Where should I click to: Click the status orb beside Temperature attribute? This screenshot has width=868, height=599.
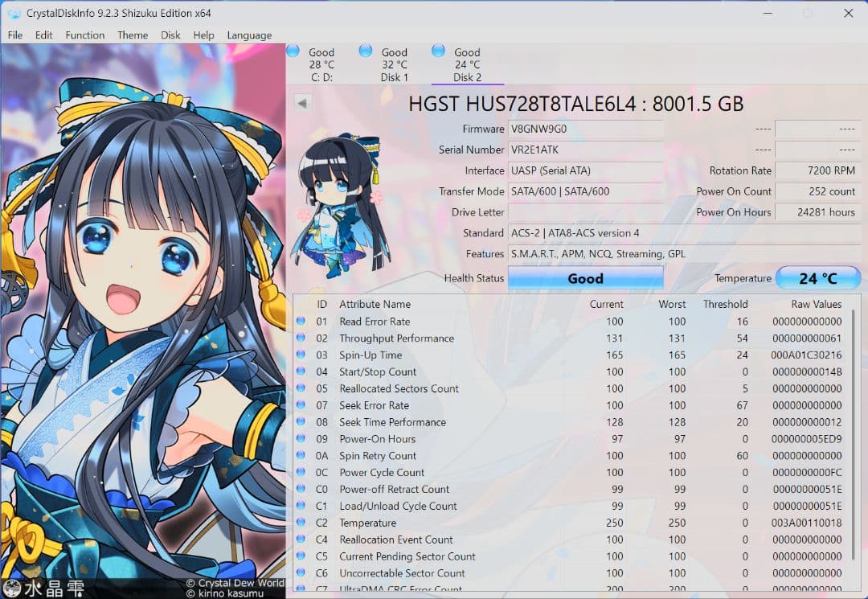tap(301, 523)
